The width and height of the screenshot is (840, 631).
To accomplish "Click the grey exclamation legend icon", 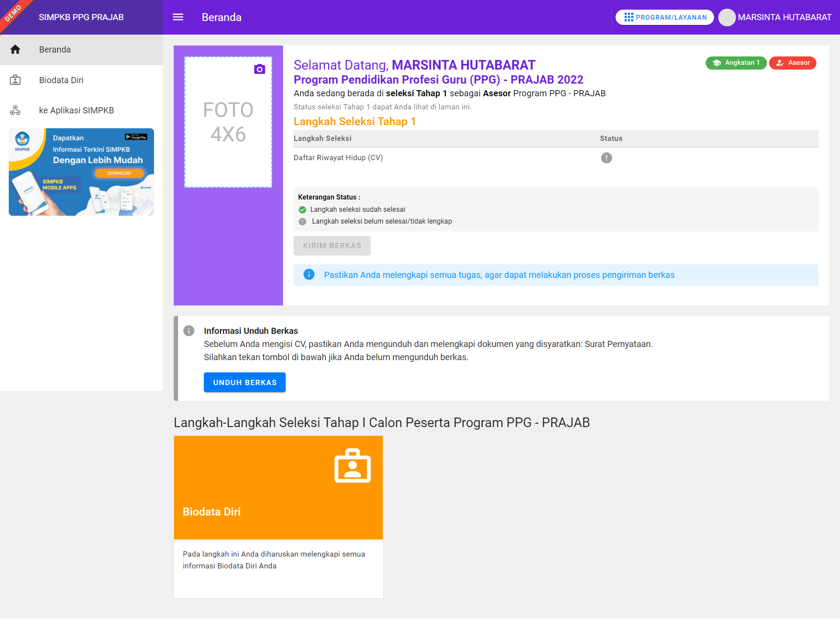I will pos(302,221).
